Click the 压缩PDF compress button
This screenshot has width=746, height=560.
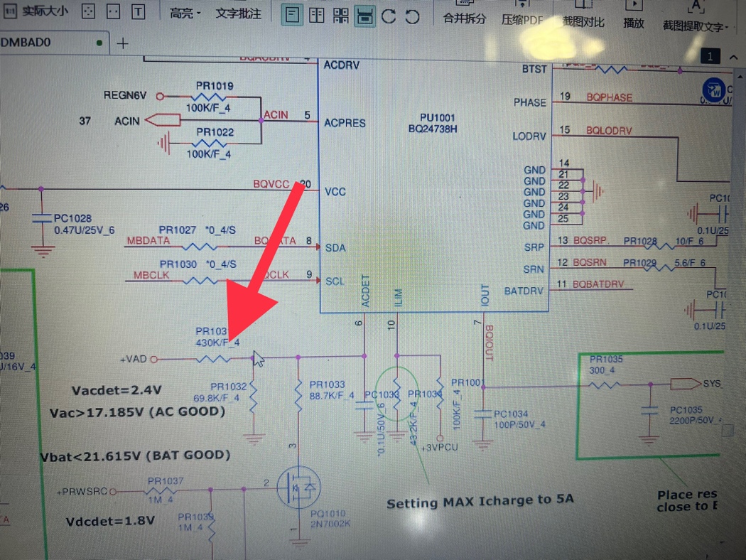coord(522,19)
